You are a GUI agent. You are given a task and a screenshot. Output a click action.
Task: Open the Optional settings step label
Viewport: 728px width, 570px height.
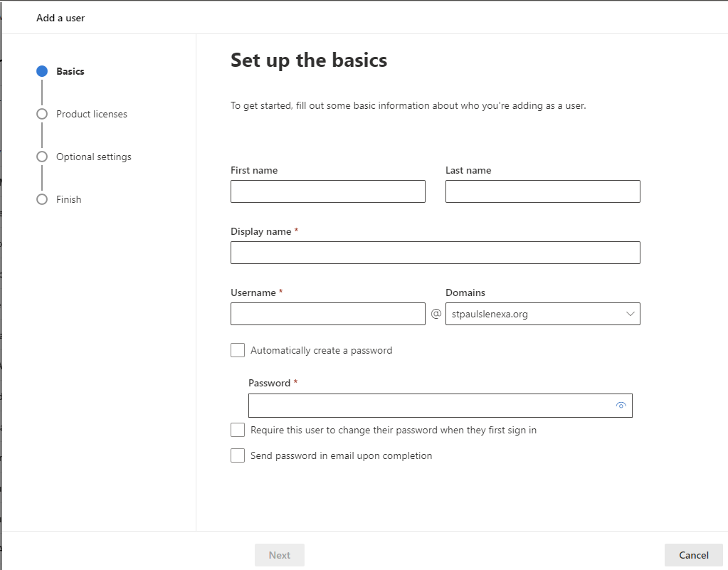coord(94,157)
